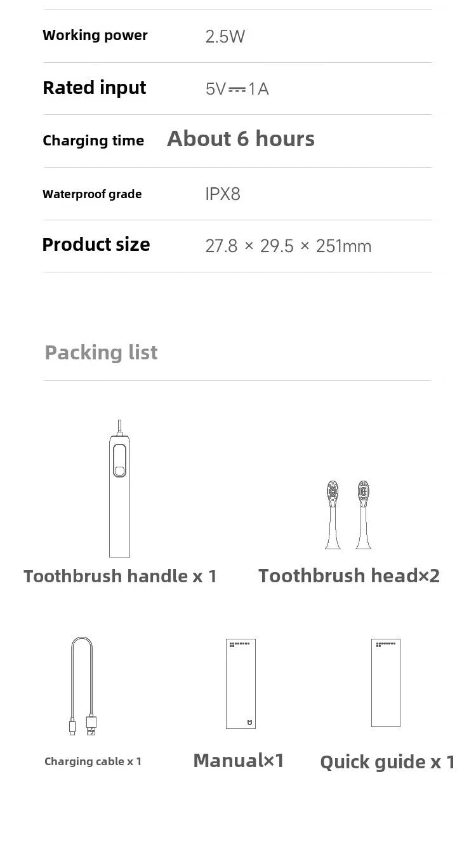Click the "Rated input" spec label
The height and width of the screenshot is (868, 476).
point(95,88)
